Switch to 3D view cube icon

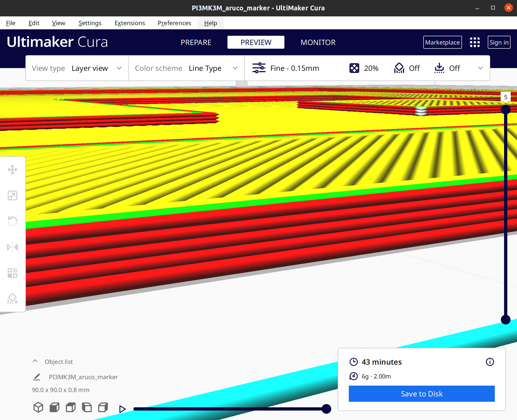tap(38, 407)
